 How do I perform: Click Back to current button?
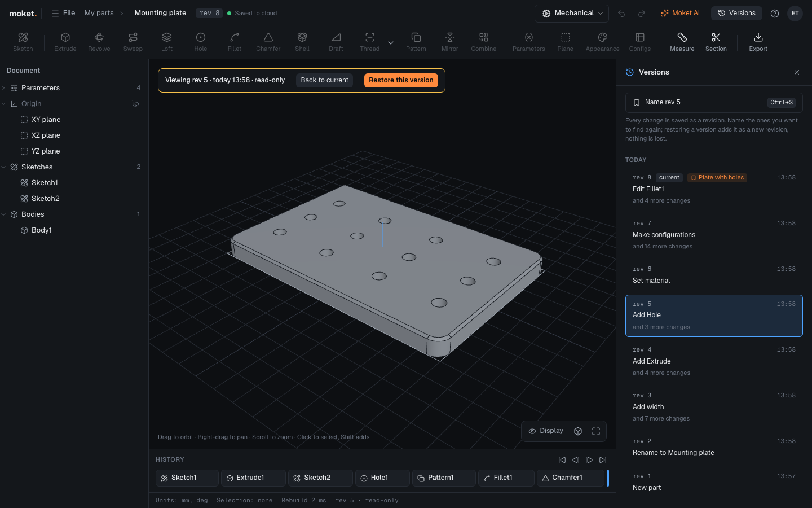tap(324, 80)
